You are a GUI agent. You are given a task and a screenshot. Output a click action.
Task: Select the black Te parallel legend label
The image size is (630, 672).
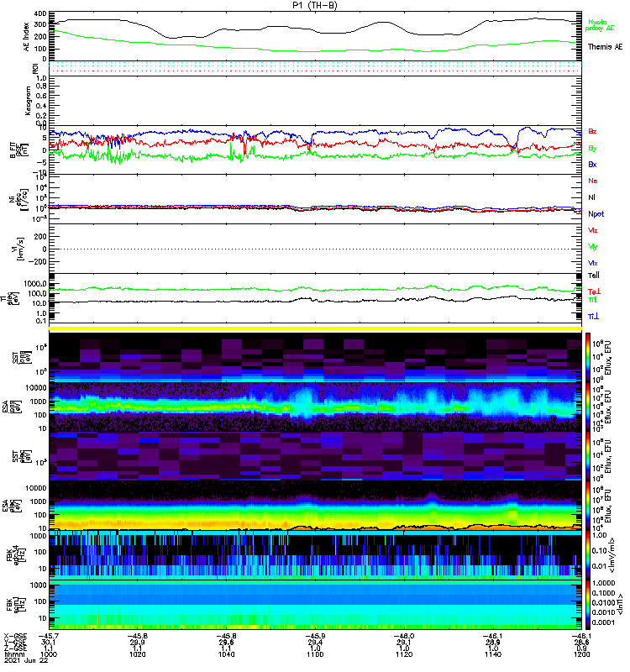594,276
